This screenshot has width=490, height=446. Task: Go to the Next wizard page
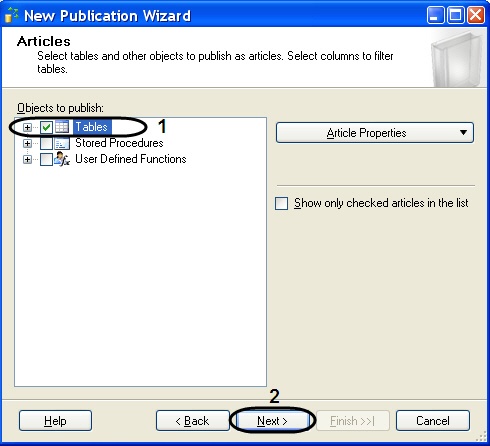pyautogui.click(x=272, y=421)
